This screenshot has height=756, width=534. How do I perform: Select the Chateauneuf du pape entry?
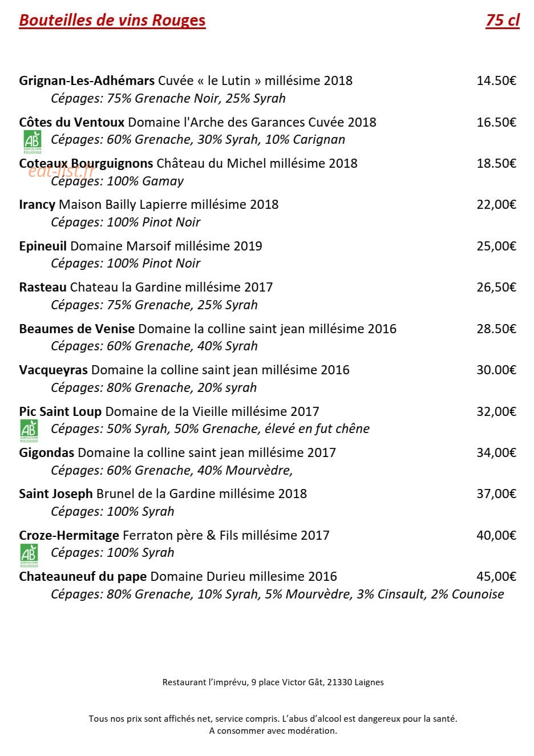coord(178,576)
